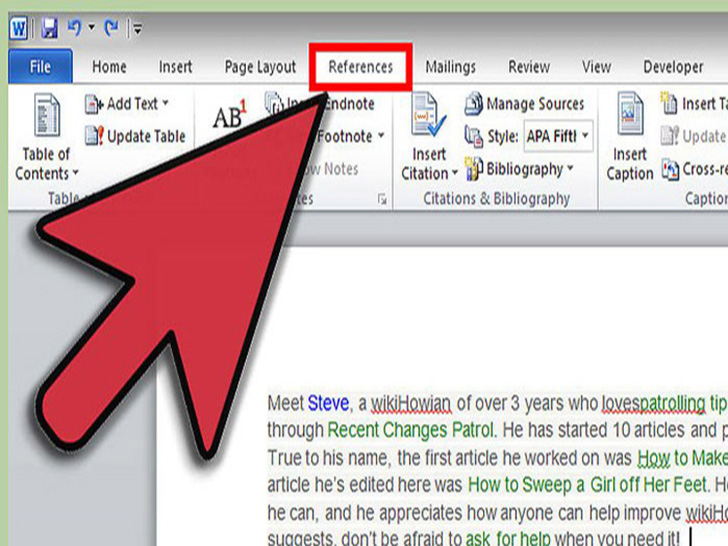This screenshot has width=728, height=546.
Task: Redo the last action
Action: (111, 28)
